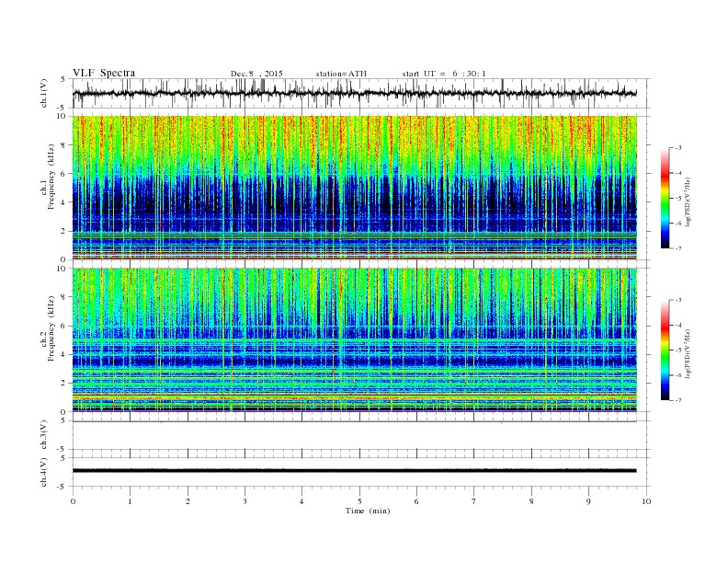
Task: Click the ch.1 "Frequency (kHz)" axis label
Action: pyautogui.click(x=51, y=177)
